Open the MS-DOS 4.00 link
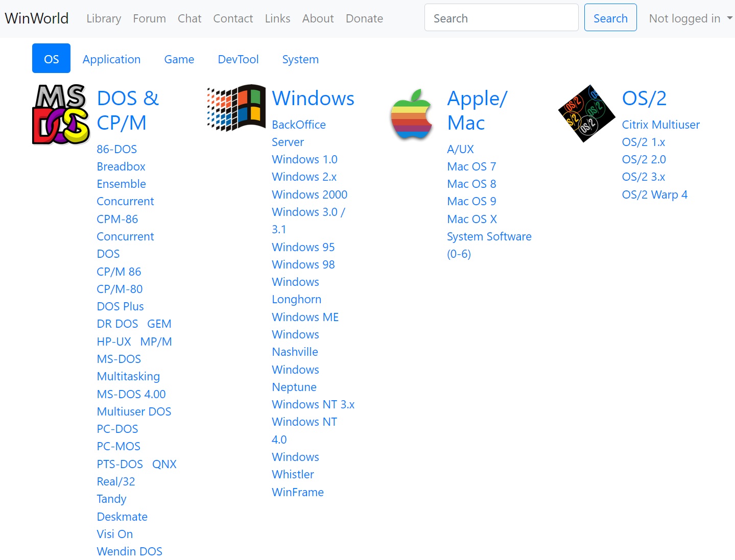 (131, 394)
